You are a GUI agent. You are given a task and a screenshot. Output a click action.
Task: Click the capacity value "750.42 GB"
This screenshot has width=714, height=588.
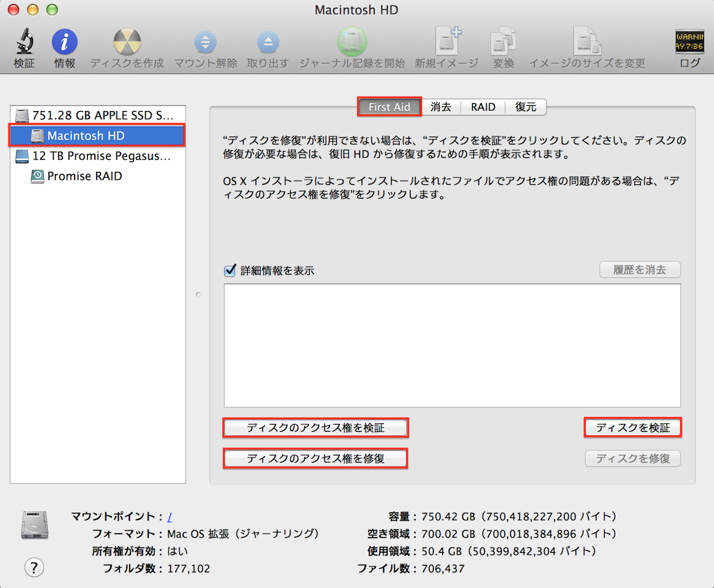pos(449,517)
